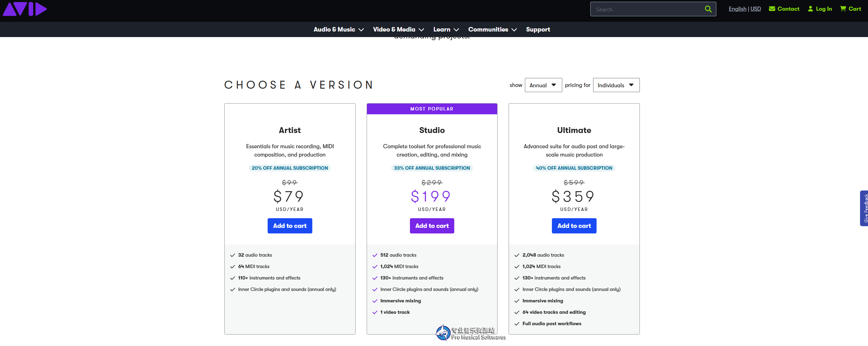
Task: Click the Pro Musical Softwares watermark logo
Action: [443, 333]
